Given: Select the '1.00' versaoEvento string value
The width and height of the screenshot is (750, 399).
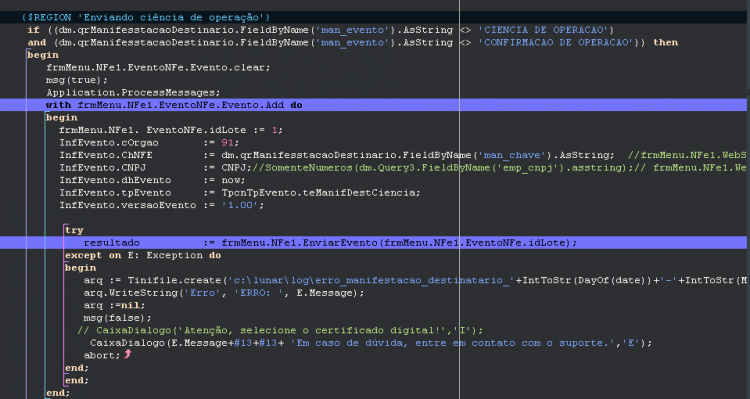Looking at the screenshot, I should coord(240,205).
